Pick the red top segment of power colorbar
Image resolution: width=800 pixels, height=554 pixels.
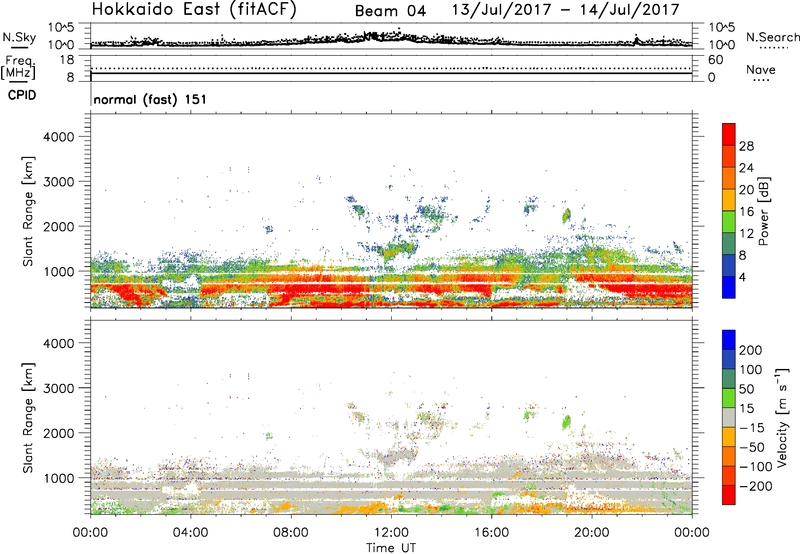[729, 135]
